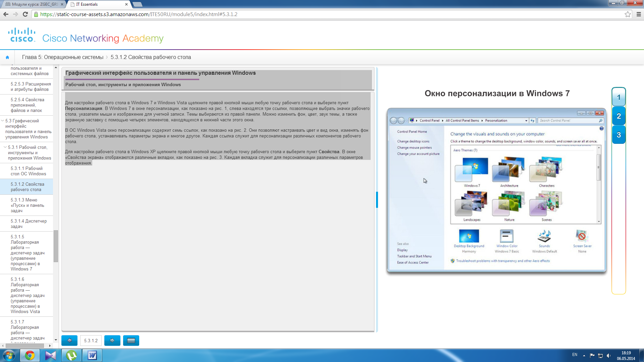Image resolution: width=644 pixels, height=362 pixels.
Task: Close the IT Essentials tab
Action: tap(126, 4)
